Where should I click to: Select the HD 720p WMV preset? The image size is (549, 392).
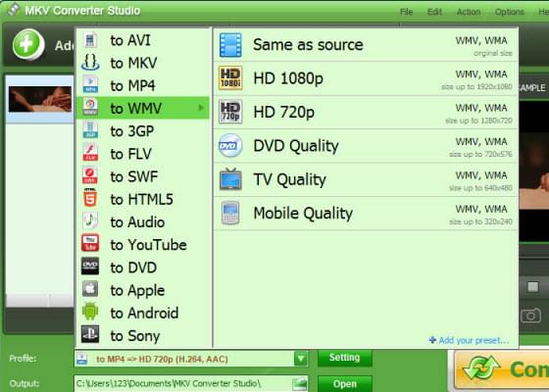pyautogui.click(x=366, y=112)
